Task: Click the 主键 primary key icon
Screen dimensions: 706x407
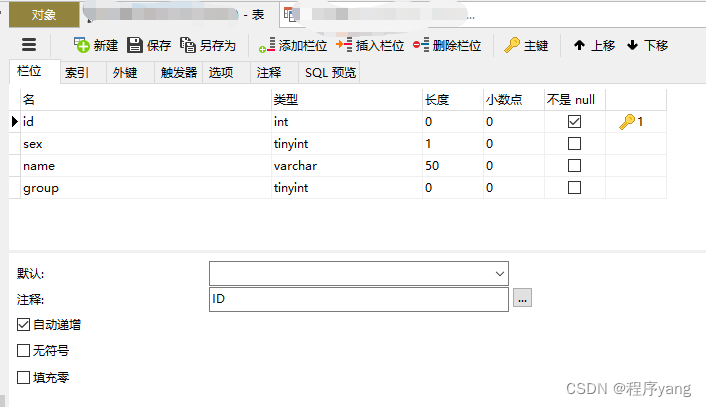Action: pos(512,45)
